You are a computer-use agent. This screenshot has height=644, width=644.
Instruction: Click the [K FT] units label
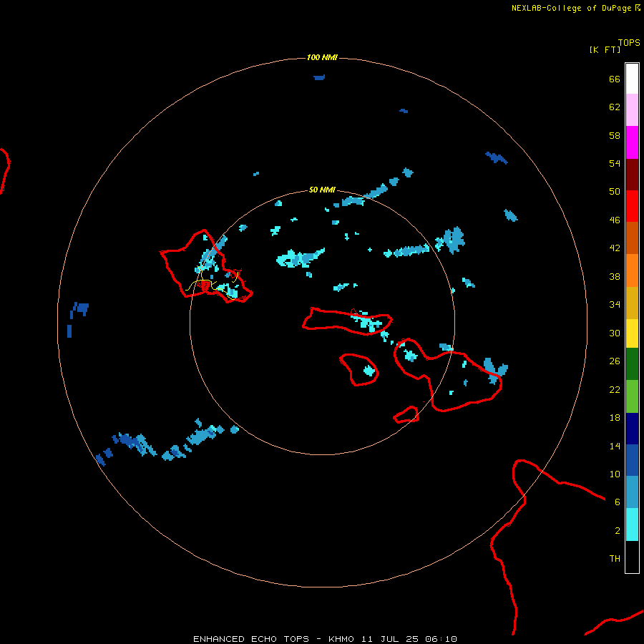[605, 49]
